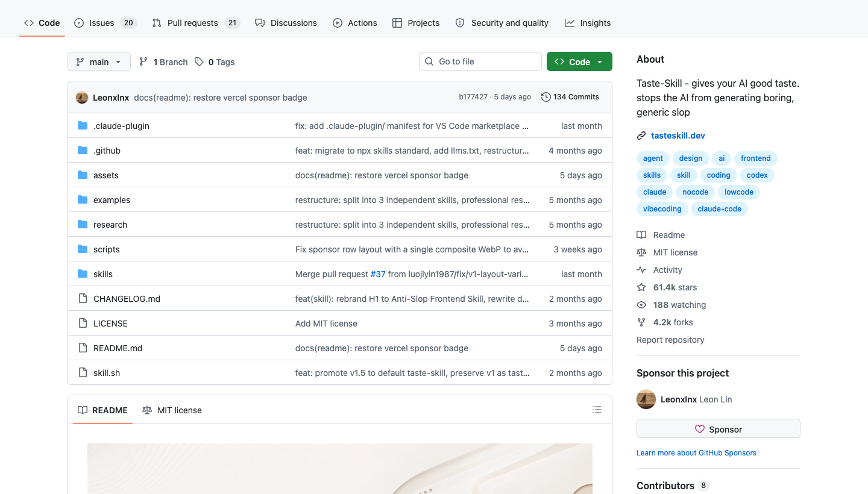Click 'Add MIT license' commit message
Image resolution: width=868 pixels, height=494 pixels.
(326, 324)
